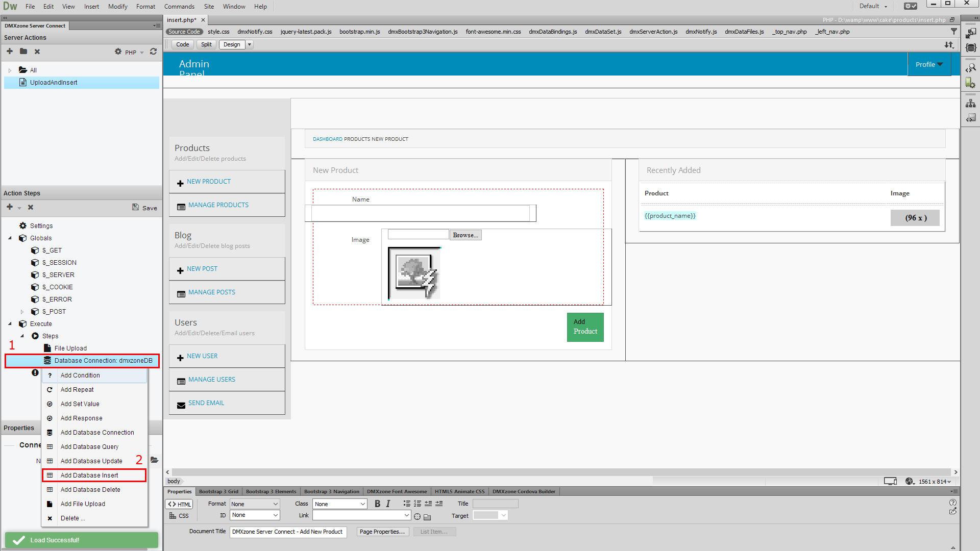The height and width of the screenshot is (551, 980).
Task: Open the Modify menu
Action: click(x=118, y=7)
